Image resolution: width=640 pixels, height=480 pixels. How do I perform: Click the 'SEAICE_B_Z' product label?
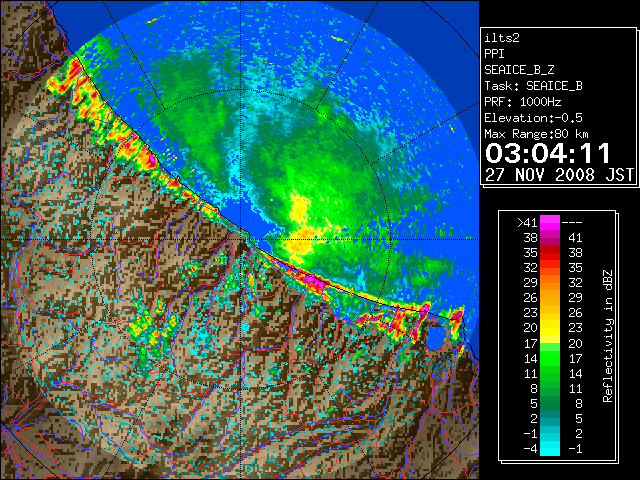pyautogui.click(x=519, y=70)
